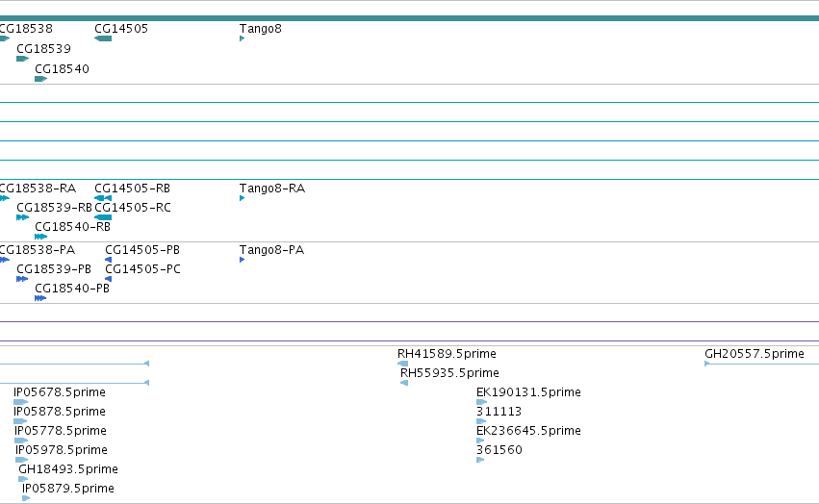This screenshot has width=819, height=504.
Task: Select transcript CG18539-RB label
Action: 54,208
